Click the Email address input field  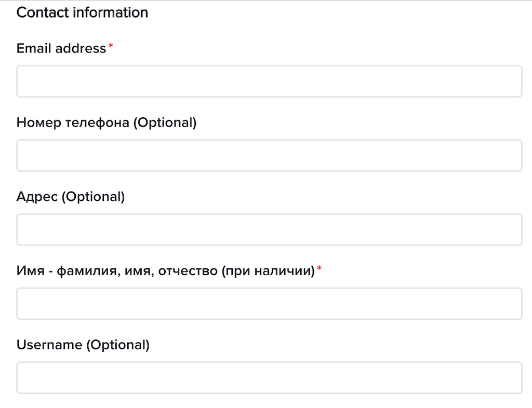pos(269,81)
